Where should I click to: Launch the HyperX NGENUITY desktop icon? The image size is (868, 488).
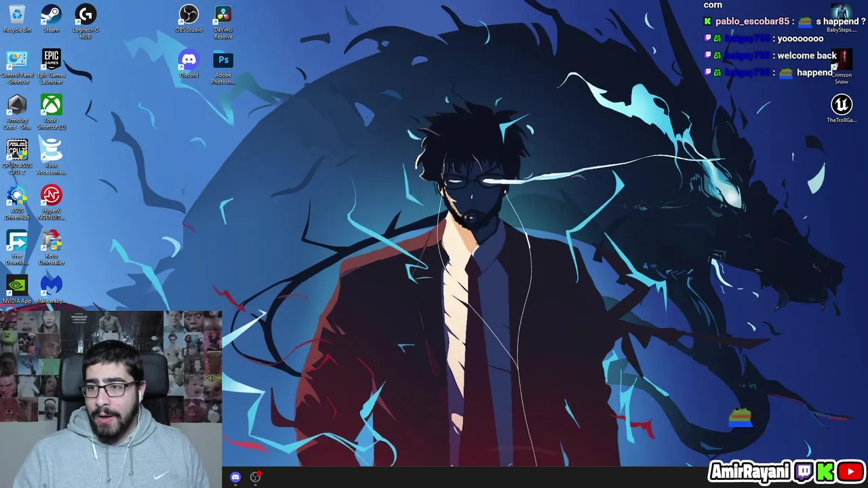(52, 203)
